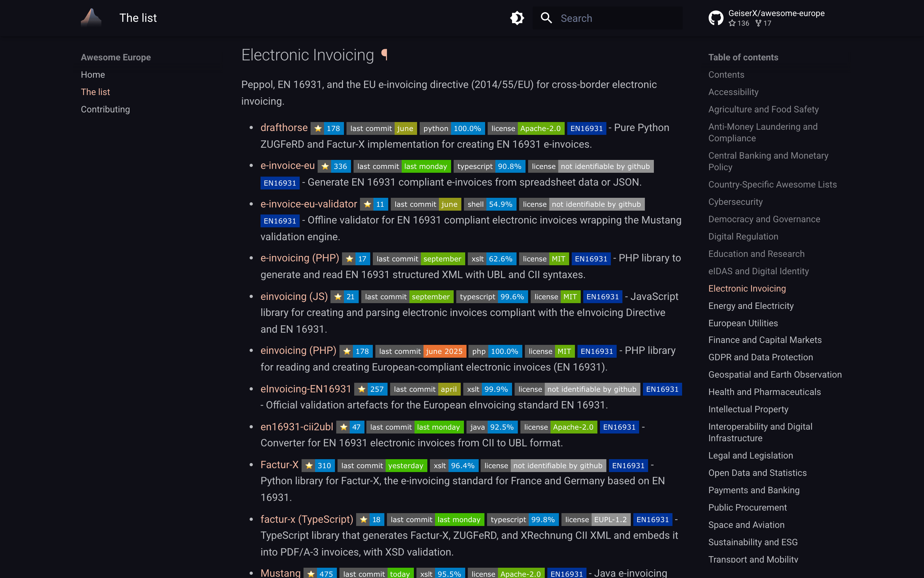The image size is (924, 578).
Task: Click the EN16931 badge in the drafthorse row
Action: [586, 128]
